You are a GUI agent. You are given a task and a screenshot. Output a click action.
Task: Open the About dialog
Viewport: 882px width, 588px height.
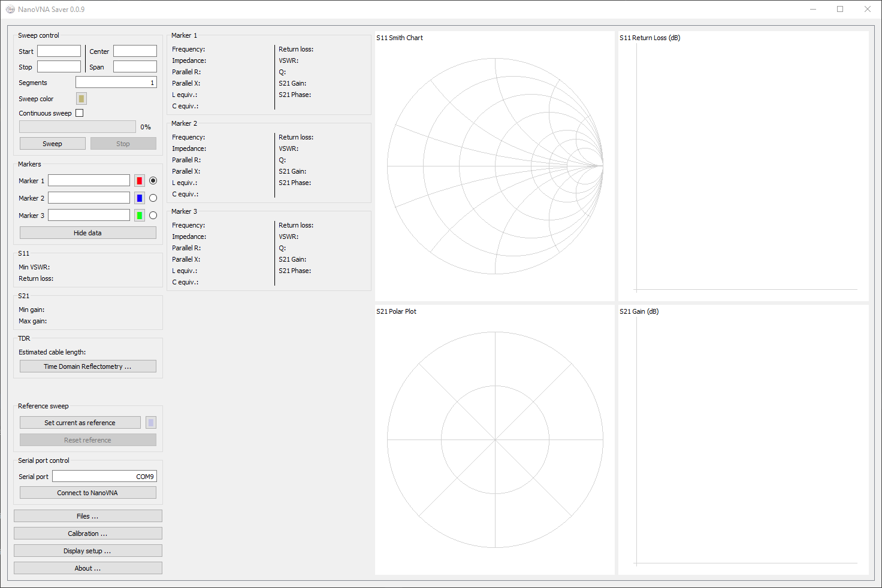[87, 568]
